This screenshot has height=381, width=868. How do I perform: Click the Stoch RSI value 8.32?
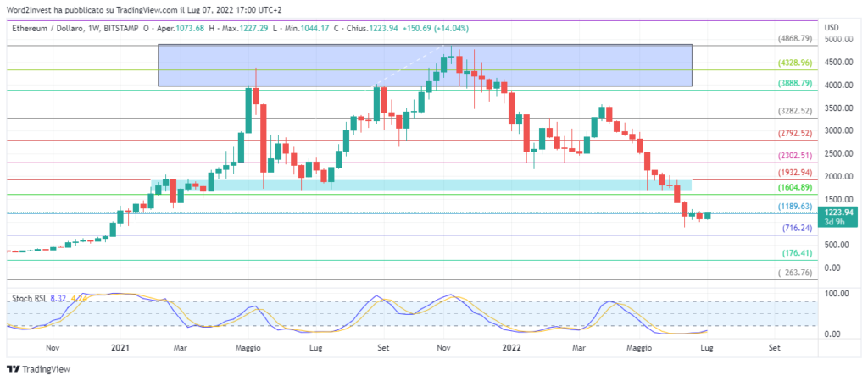pos(58,298)
